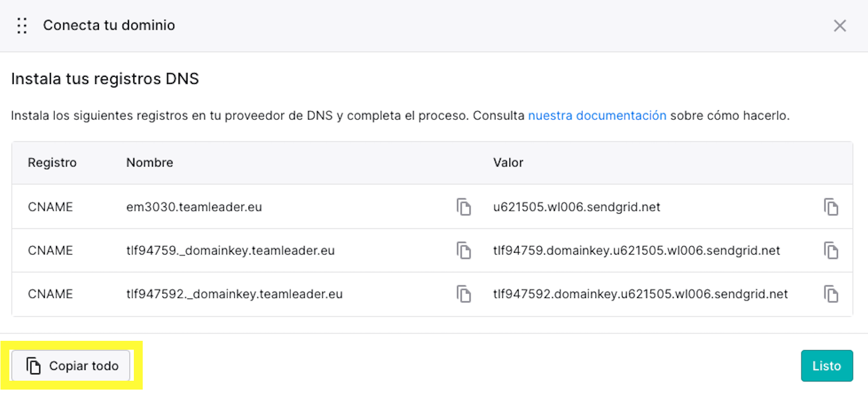Image resolution: width=868 pixels, height=395 pixels.
Task: Copy the name tlf94759._domainkey.teamleader.eu
Action: click(x=464, y=250)
